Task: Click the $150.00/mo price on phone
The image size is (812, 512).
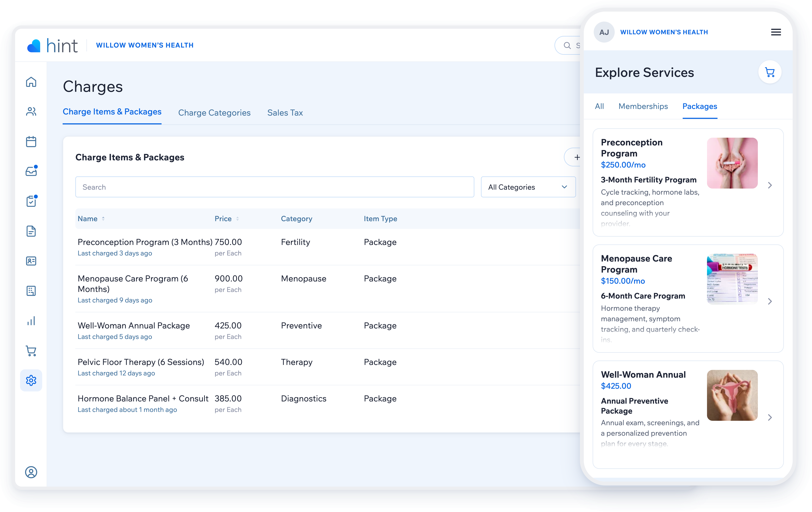Action: [622, 281]
